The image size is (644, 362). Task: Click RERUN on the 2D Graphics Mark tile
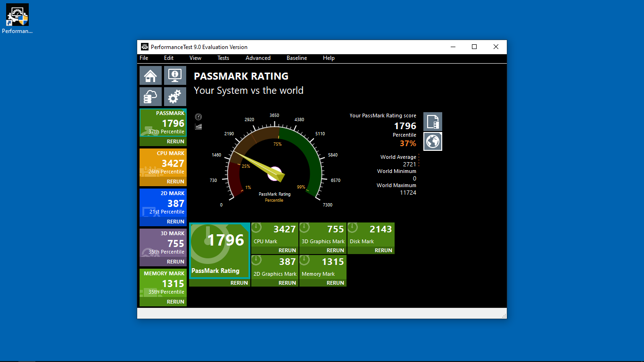(x=287, y=283)
